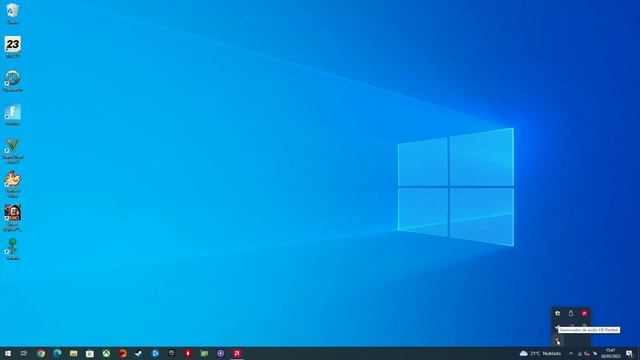Launch Microsoft Edge from the taskbar
This screenshot has height=360, width=640.
57,353
